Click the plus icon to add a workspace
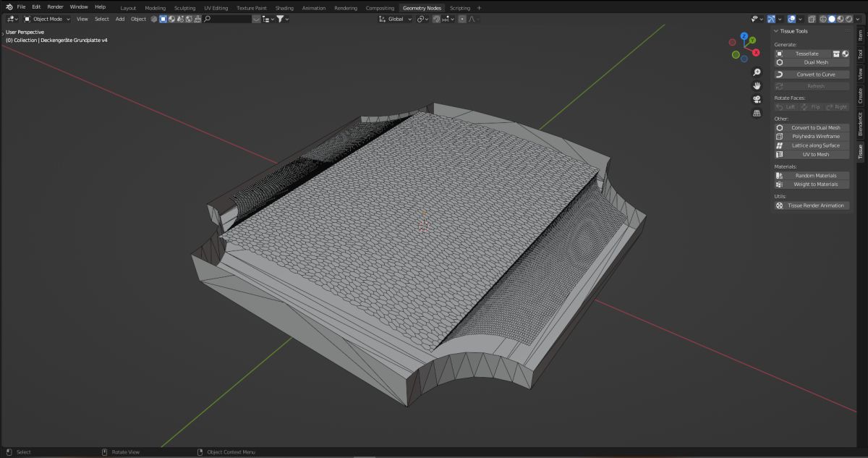868x458 pixels. [479, 7]
